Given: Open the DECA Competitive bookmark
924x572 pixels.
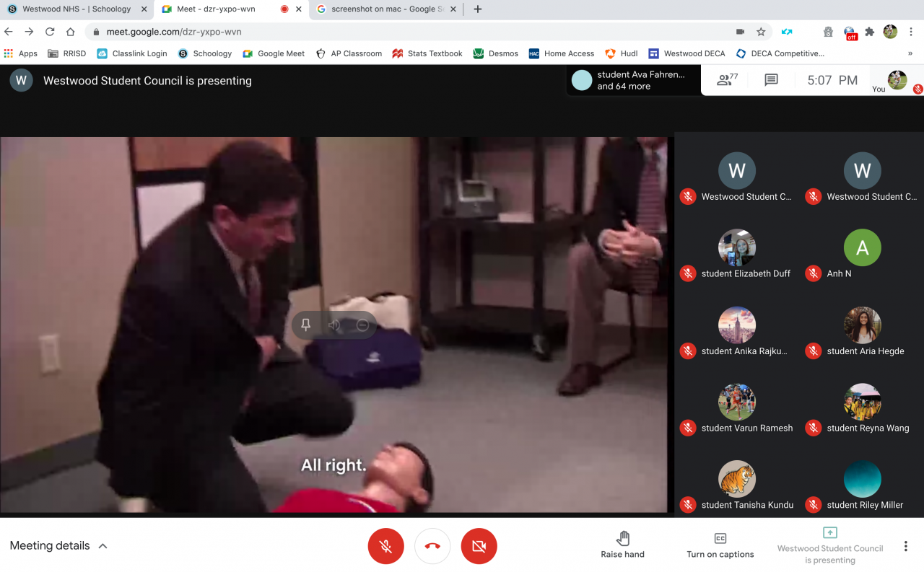Looking at the screenshot, I should pyautogui.click(x=780, y=53).
